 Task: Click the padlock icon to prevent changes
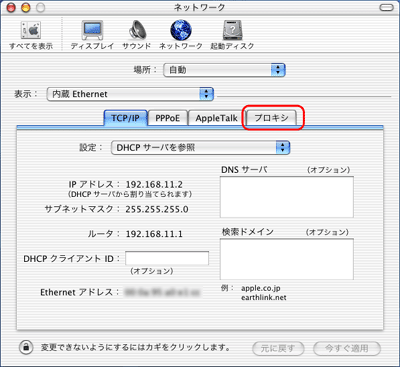coord(26,347)
